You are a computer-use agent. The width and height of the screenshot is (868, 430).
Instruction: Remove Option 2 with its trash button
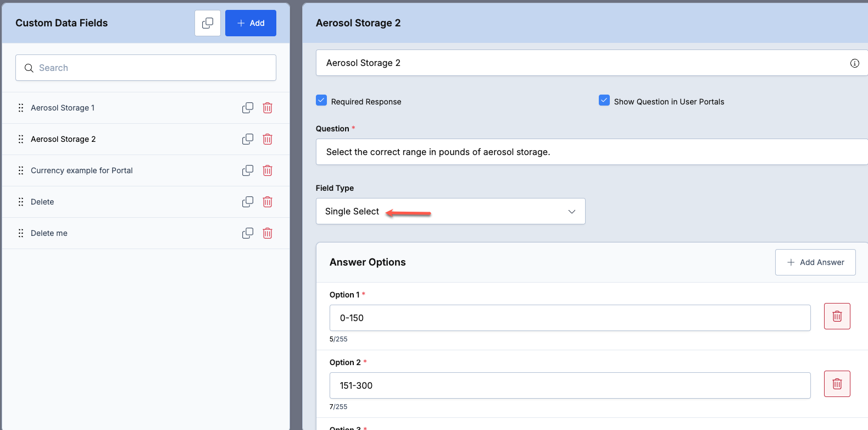click(x=837, y=384)
